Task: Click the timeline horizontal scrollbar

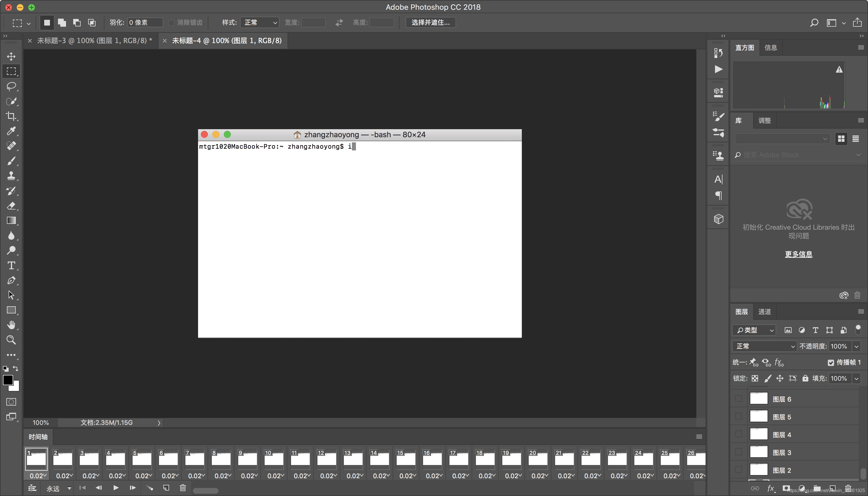Action: click(206, 491)
